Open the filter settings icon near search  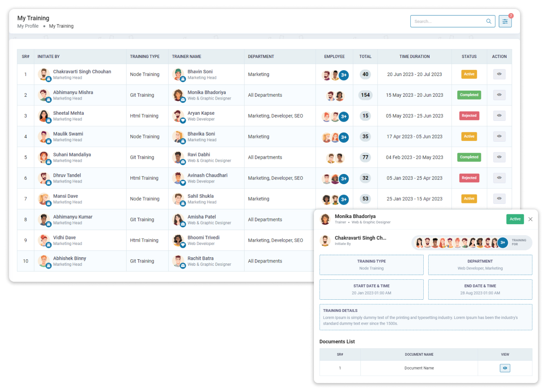click(505, 22)
